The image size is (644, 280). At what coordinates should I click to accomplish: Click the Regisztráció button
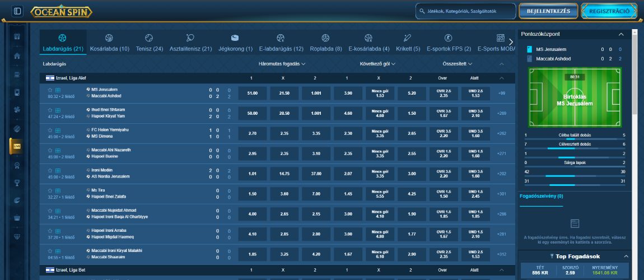tap(609, 12)
